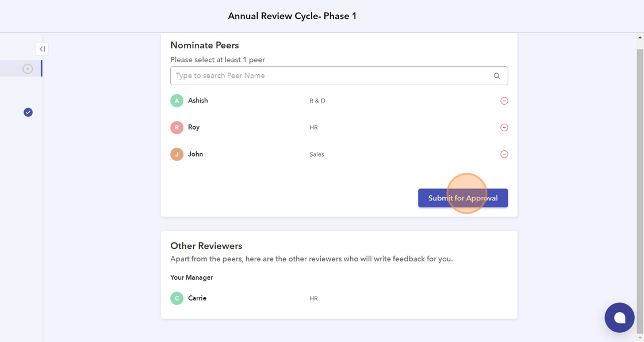This screenshot has height=342, width=644.
Task: Click the vertical scrollbar thumb
Action: click(640, 190)
